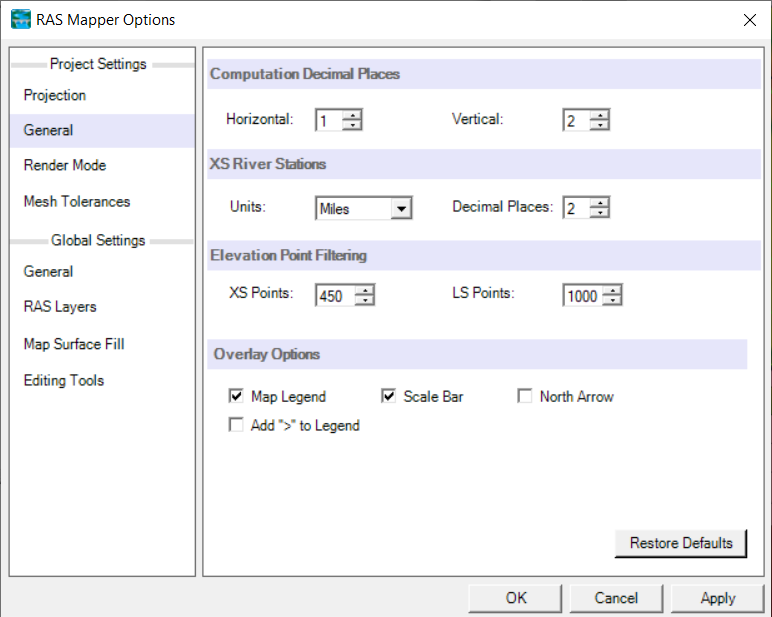Screen dimensions: 772x617
Task: Click the Cancel button
Action: (616, 598)
